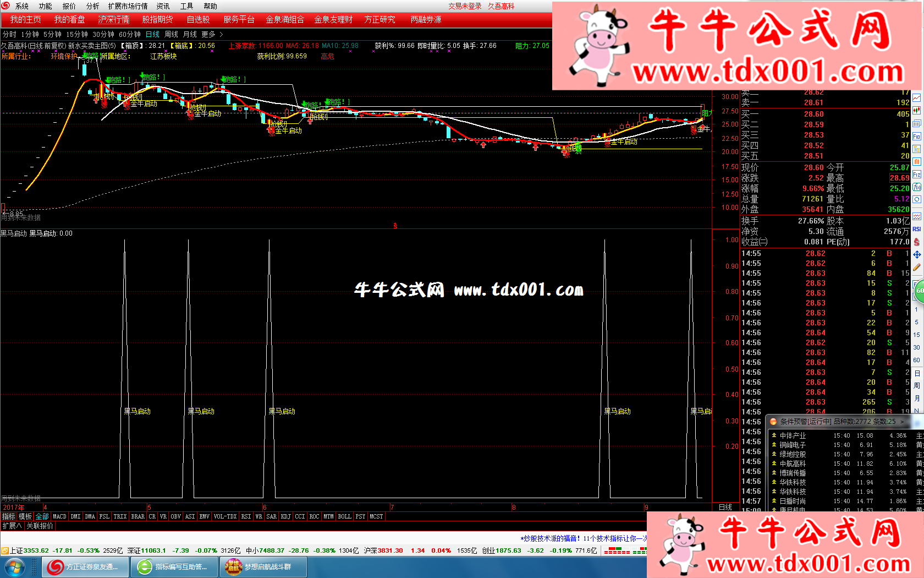
Task: Select 绿地控股 in the alert list
Action: coord(793,454)
